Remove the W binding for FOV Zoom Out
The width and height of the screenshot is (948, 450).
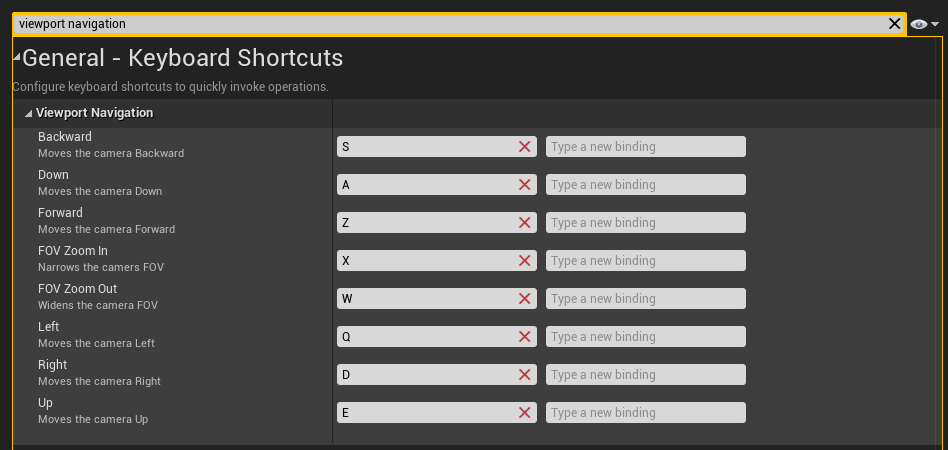524,299
